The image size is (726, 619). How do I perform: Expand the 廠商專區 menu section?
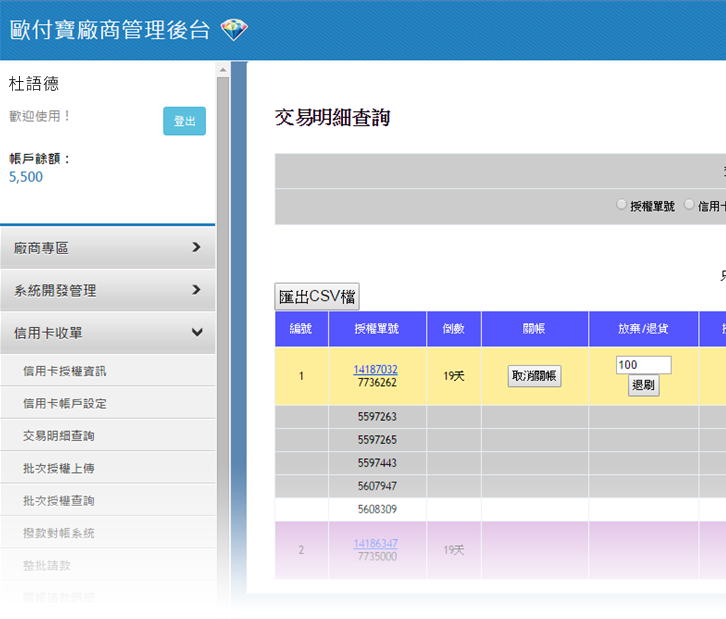[x=107, y=248]
